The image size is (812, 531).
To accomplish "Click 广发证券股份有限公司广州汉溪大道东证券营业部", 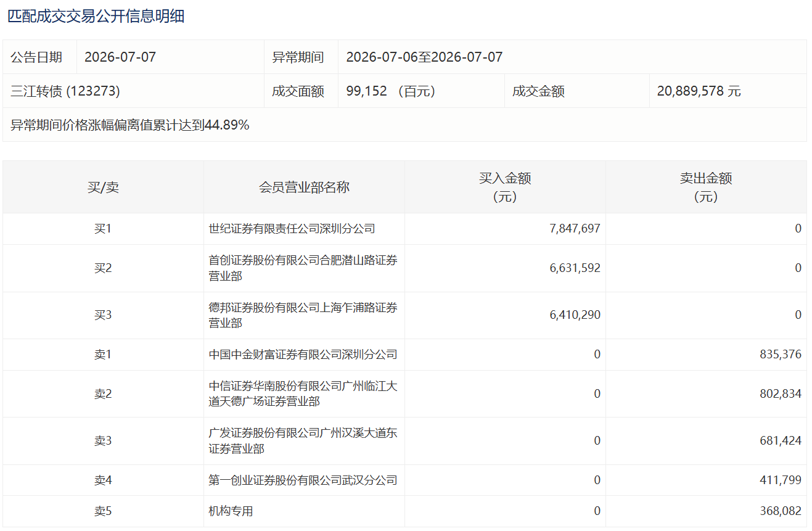I will 303,441.
